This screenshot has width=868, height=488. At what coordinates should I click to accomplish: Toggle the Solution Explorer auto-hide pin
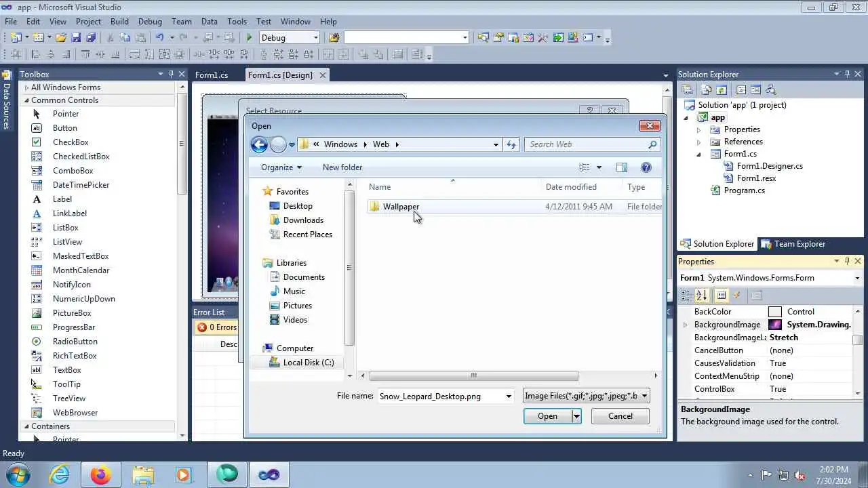[x=847, y=74]
